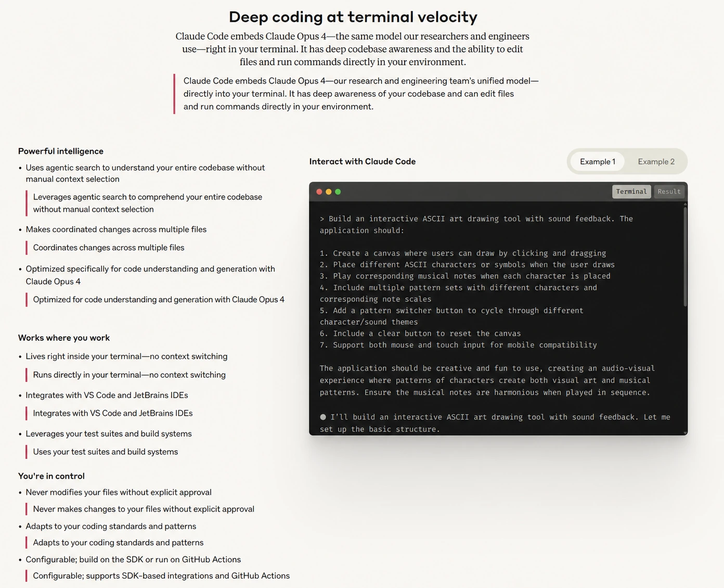Select the Example 1 toggle
Screen dimensions: 724x588
(597, 161)
